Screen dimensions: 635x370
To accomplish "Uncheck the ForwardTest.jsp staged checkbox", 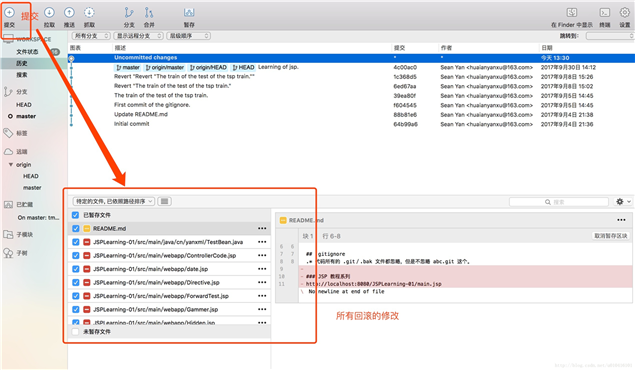I will click(x=75, y=296).
